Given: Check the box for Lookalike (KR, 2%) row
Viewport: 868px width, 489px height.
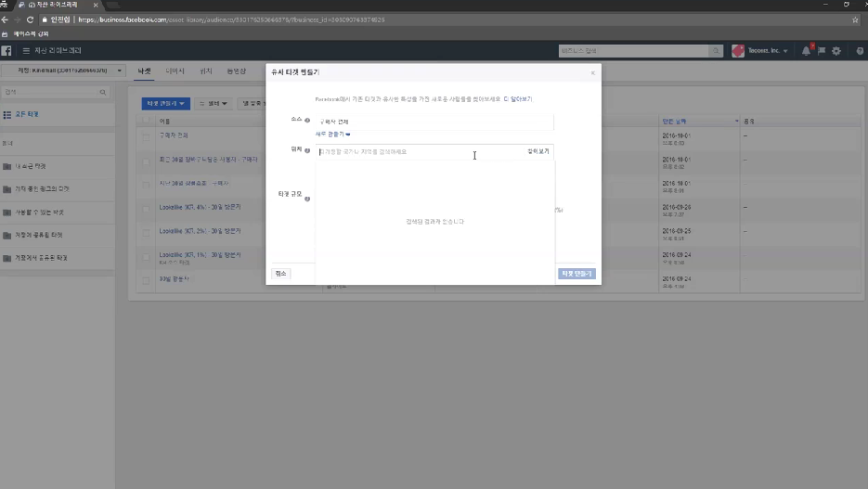Looking at the screenshot, I should [x=146, y=233].
